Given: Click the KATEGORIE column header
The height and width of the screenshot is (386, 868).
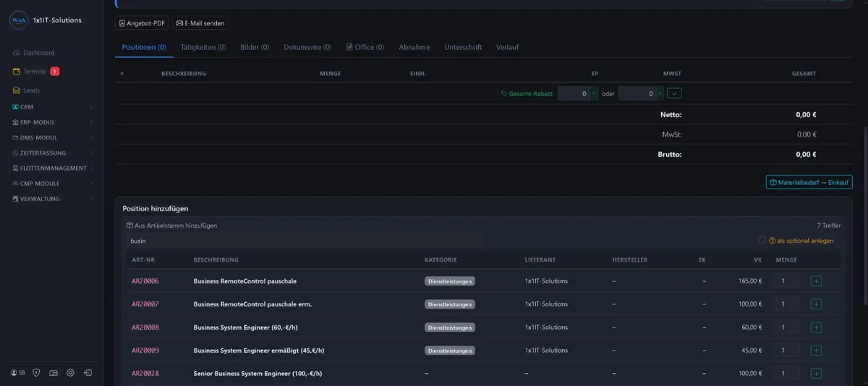Looking at the screenshot, I should pyautogui.click(x=441, y=260).
